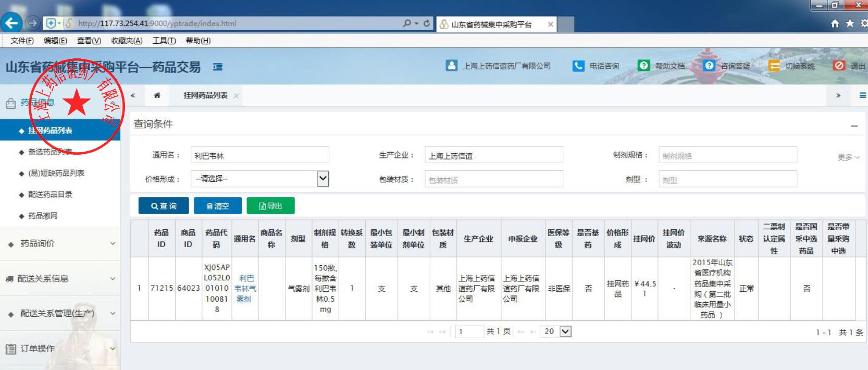Click the 咨询答疑 icon

click(x=709, y=66)
